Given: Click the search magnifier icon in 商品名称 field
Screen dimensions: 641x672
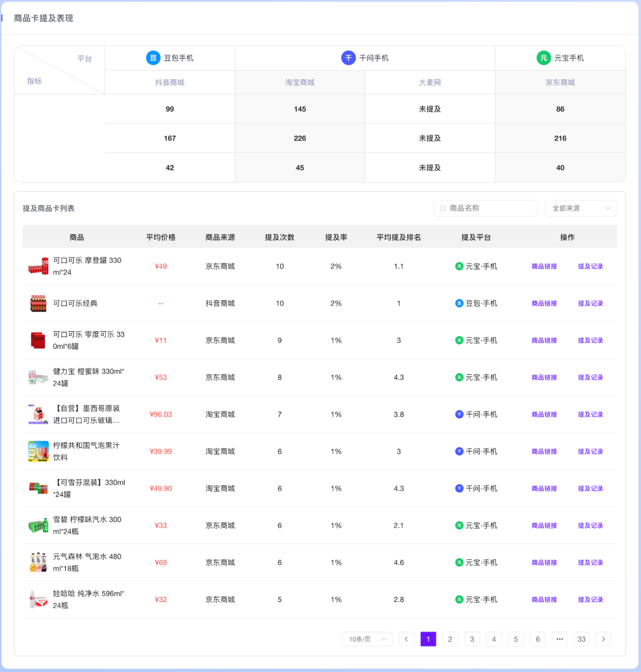Looking at the screenshot, I should 443,208.
